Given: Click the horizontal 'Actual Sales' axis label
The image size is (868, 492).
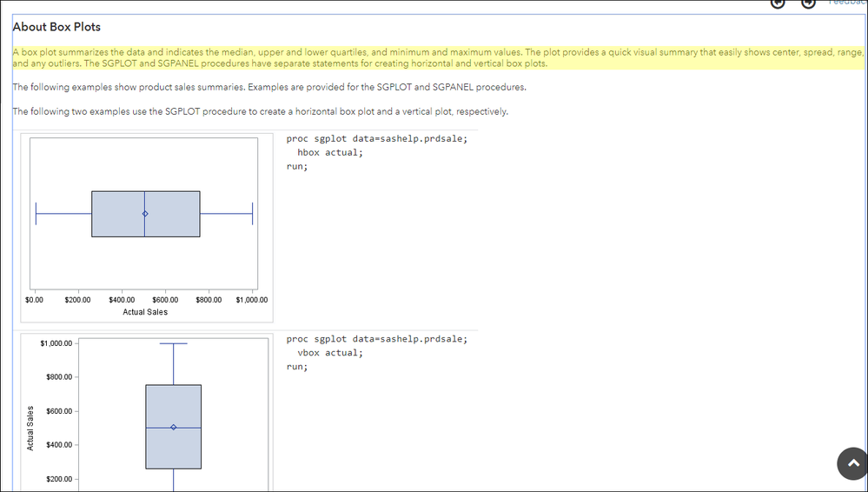Looking at the screenshot, I should 145,312.
